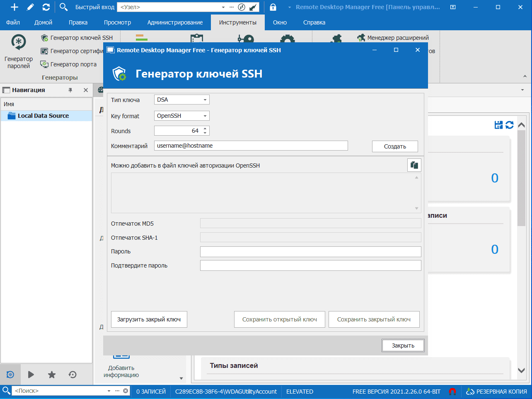
Task: Maximize the SSH key generator dialog
Action: (396, 50)
